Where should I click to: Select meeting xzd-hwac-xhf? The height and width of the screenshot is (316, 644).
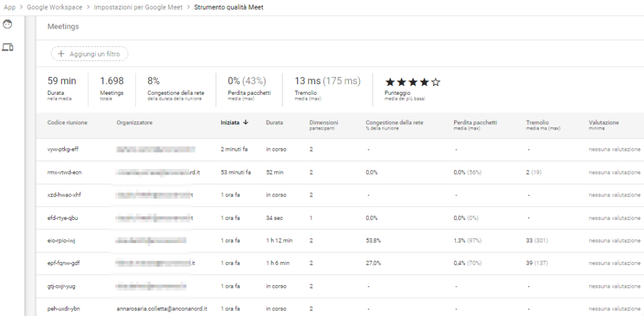pos(64,195)
